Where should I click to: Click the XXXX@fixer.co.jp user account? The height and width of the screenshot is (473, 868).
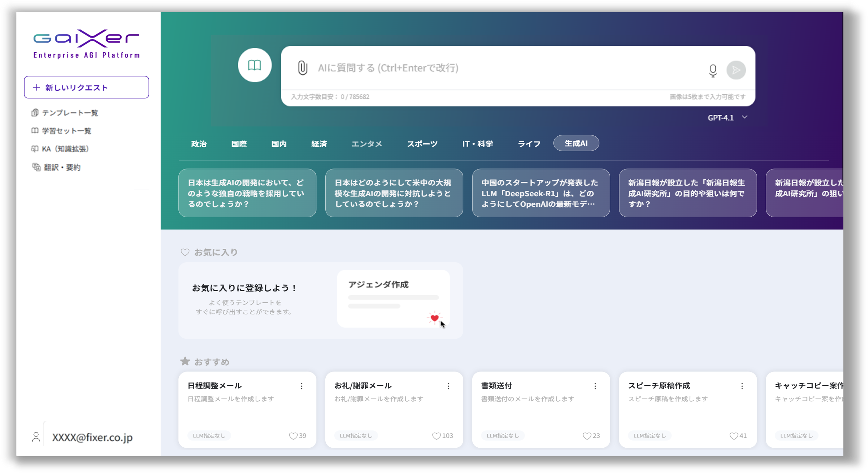click(x=92, y=437)
